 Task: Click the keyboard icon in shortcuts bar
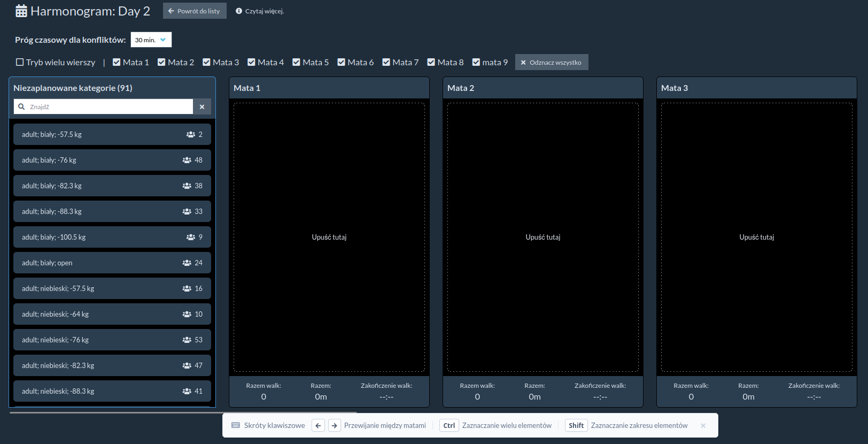click(236, 425)
